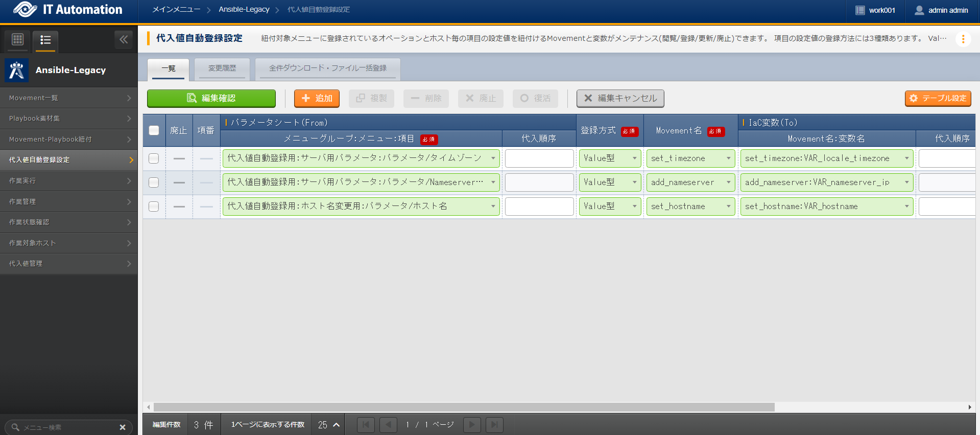Click the horizontal table scrollbar
Screen dimensions: 980x435
click(x=464, y=407)
